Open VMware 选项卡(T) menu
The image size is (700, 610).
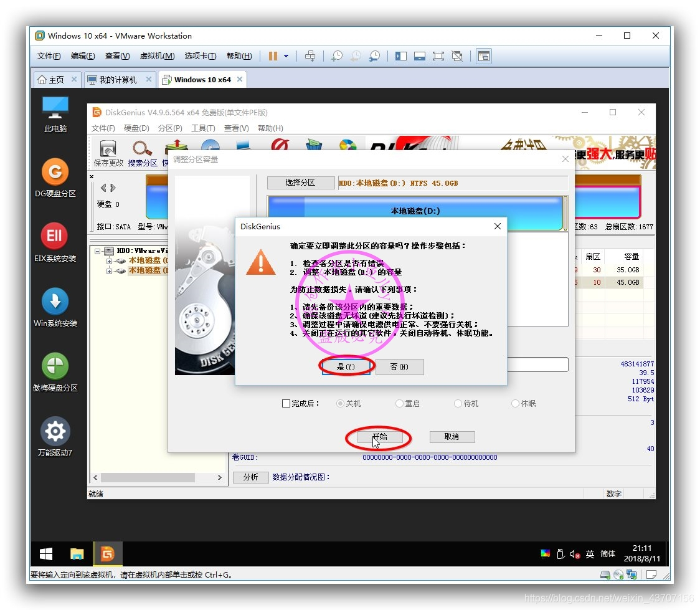201,56
